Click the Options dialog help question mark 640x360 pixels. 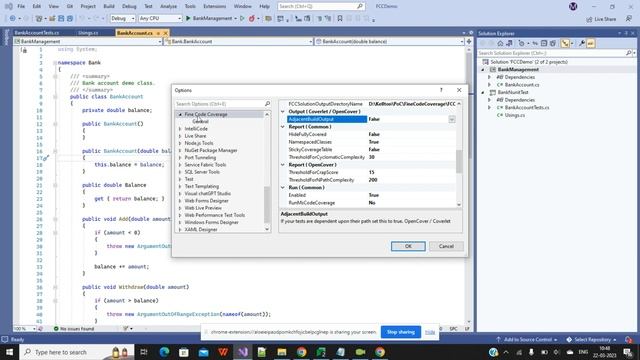[x=441, y=90]
